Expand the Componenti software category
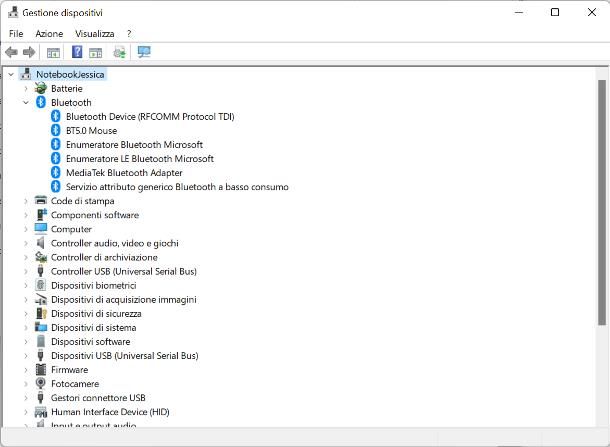 pyautogui.click(x=26, y=215)
